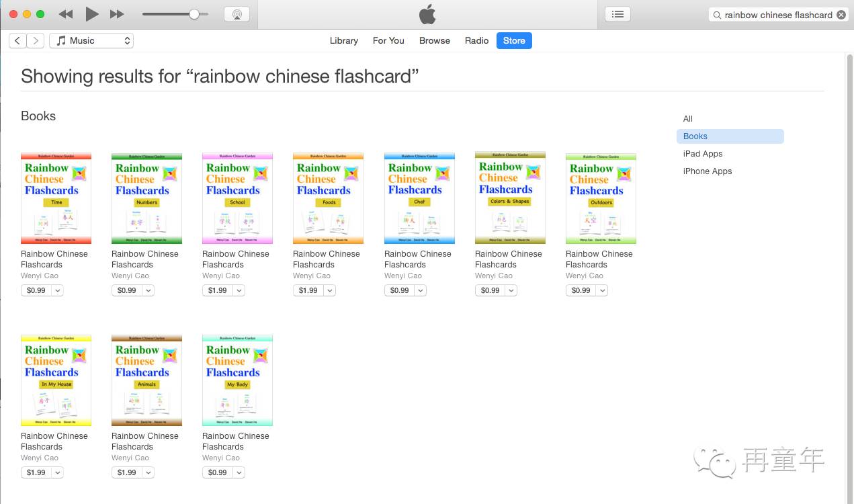Buy the Chat book for $0.99

click(400, 290)
